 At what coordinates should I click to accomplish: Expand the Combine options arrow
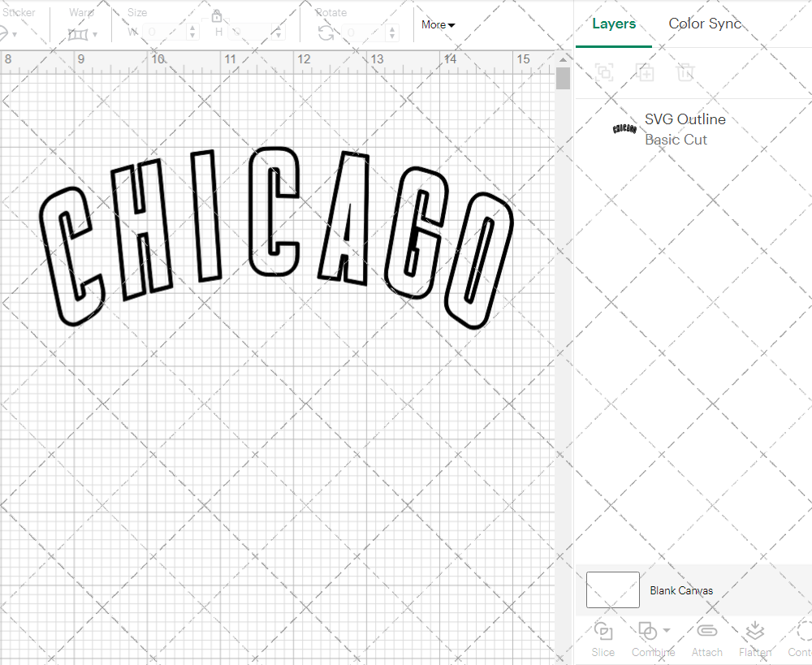[x=665, y=629]
